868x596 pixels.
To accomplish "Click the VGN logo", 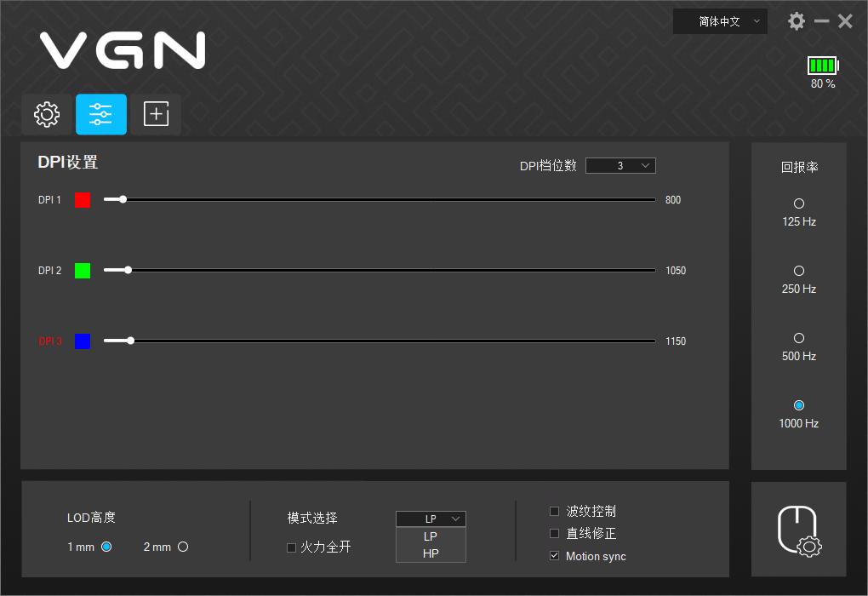I will 123,50.
